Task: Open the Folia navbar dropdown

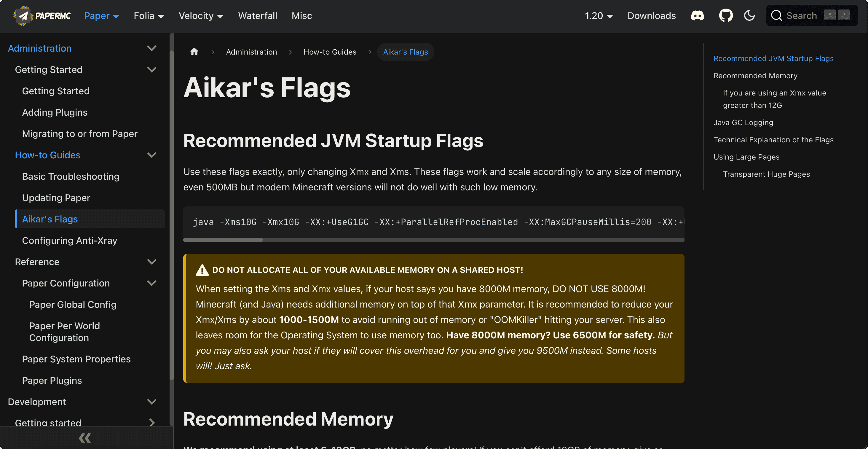Action: 149,16
